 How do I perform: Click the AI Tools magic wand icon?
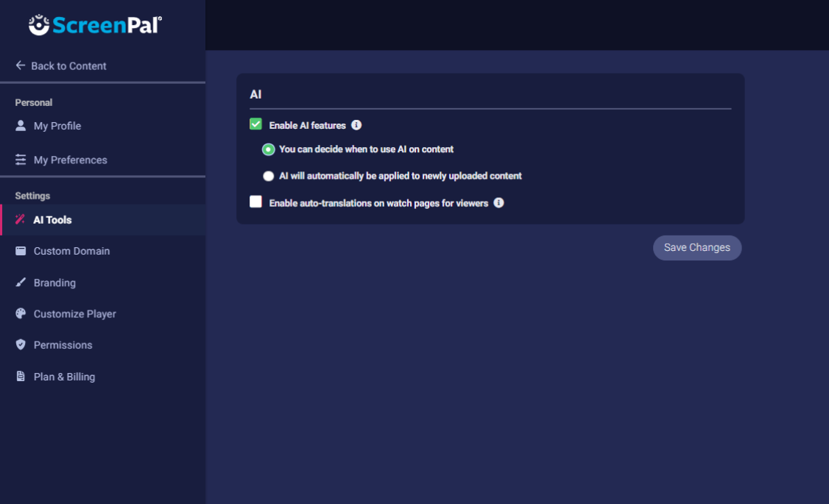21,220
